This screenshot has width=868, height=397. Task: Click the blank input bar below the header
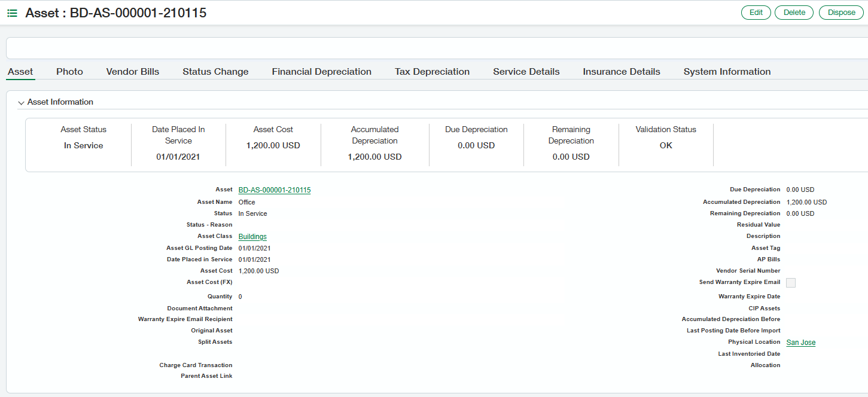(x=434, y=48)
